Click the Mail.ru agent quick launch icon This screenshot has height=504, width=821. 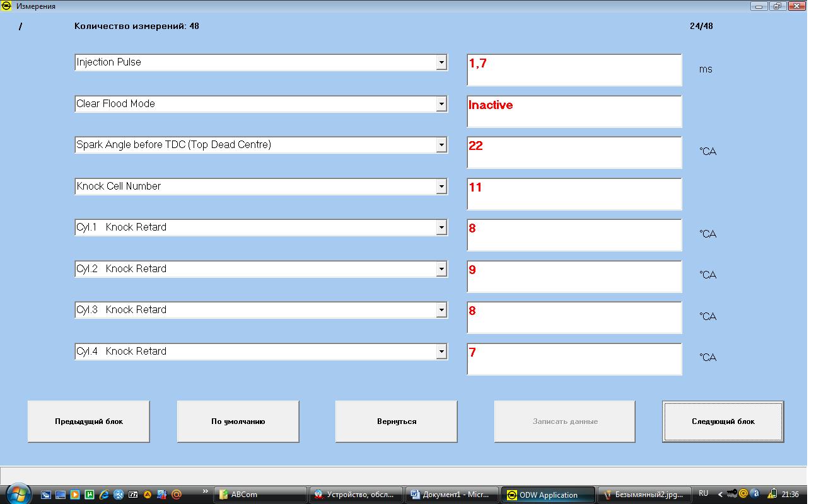[x=177, y=495]
